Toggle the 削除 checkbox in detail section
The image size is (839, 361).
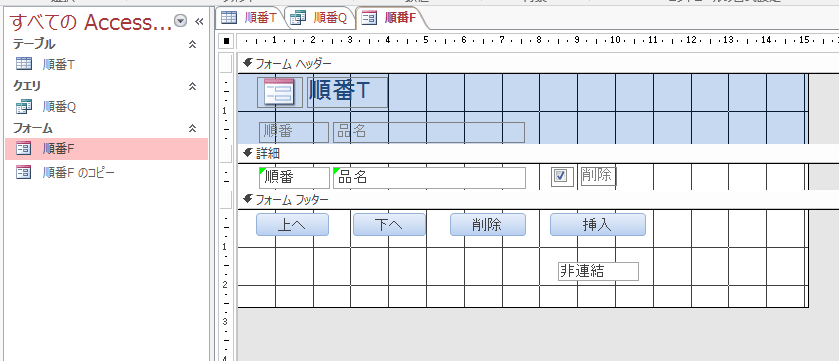click(561, 176)
